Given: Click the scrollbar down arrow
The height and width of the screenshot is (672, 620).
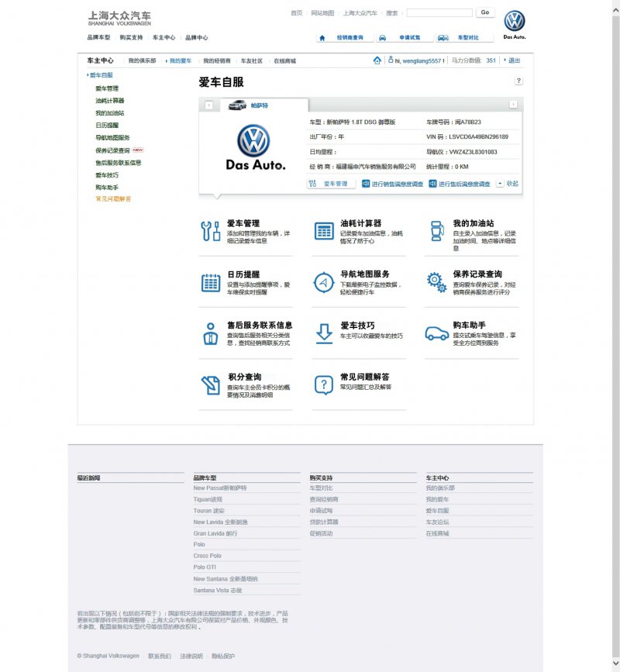Looking at the screenshot, I should [615, 663].
